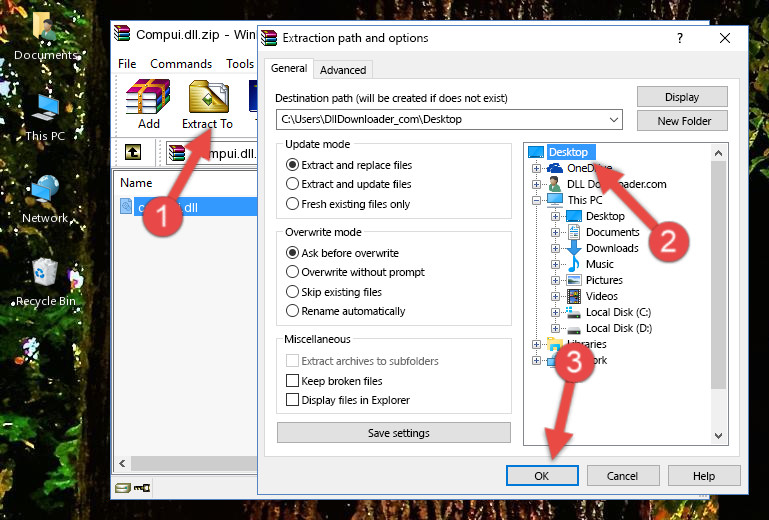Image resolution: width=769 pixels, height=520 pixels.
Task: Select Local Disk (D:) in tree
Action: (x=618, y=328)
